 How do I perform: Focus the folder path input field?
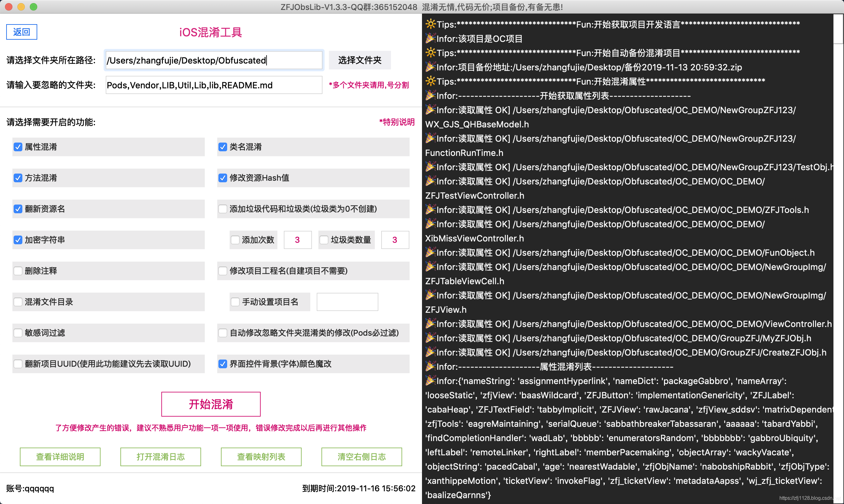tap(214, 60)
